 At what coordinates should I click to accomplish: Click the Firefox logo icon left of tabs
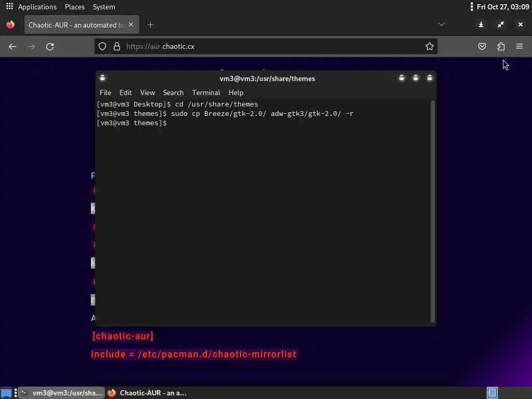10,25
